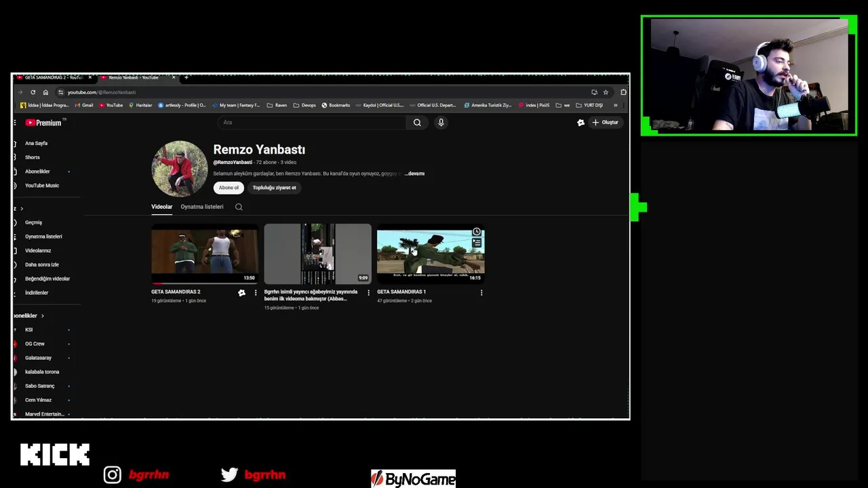Open My team Fantasy bookmark
Viewport: 868px width, 488px height.
[236, 105]
